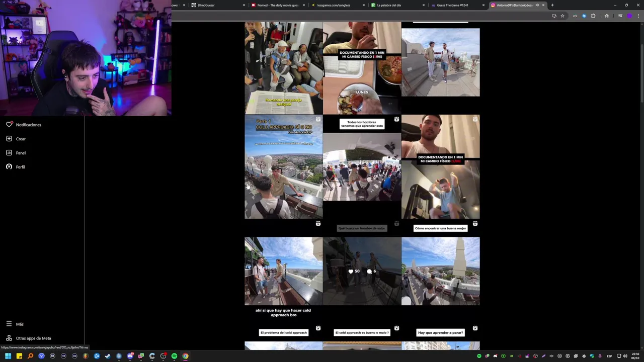Open Notificaciones in the sidebar
Image resolution: width=644 pixels, height=362 pixels.
pyautogui.click(x=29, y=125)
